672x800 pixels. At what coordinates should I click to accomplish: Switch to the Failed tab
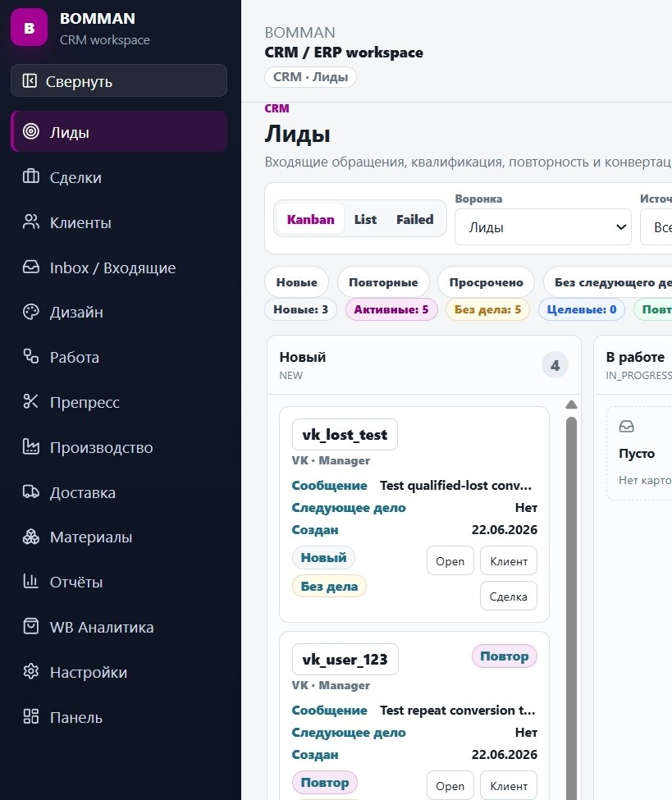pyautogui.click(x=415, y=219)
